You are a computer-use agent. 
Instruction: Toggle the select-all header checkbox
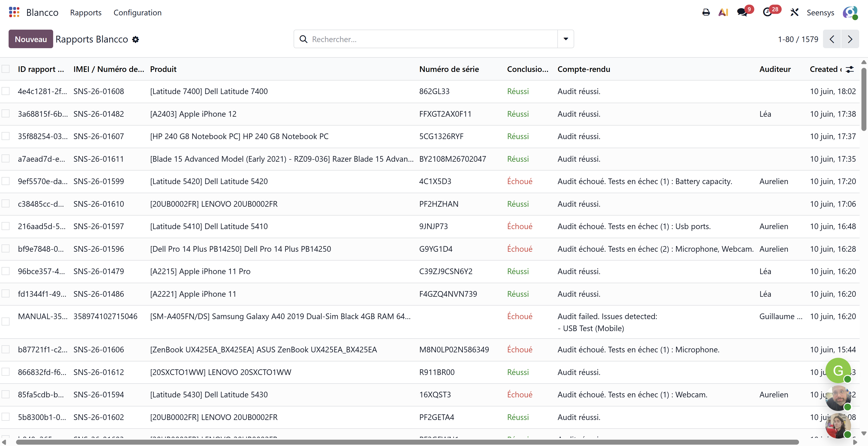coord(6,69)
